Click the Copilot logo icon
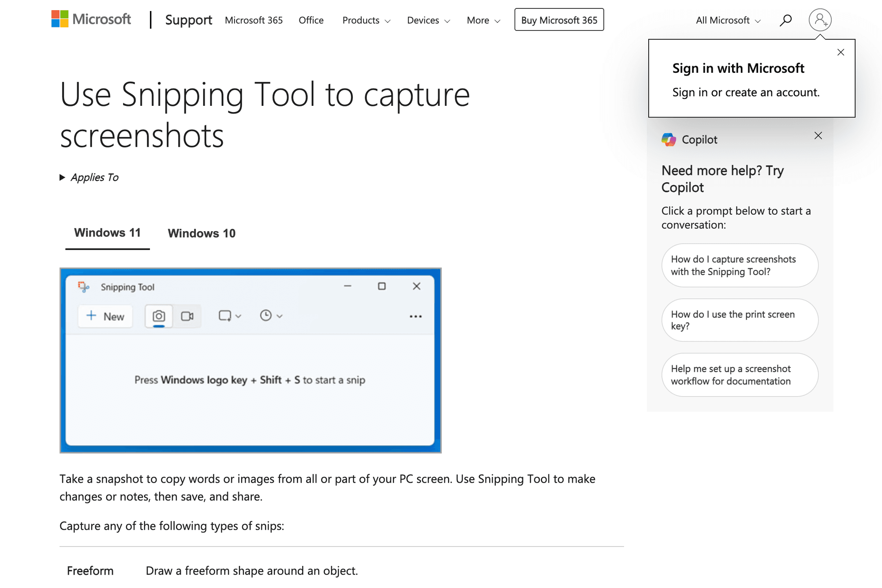Image resolution: width=882 pixels, height=588 pixels. (669, 139)
